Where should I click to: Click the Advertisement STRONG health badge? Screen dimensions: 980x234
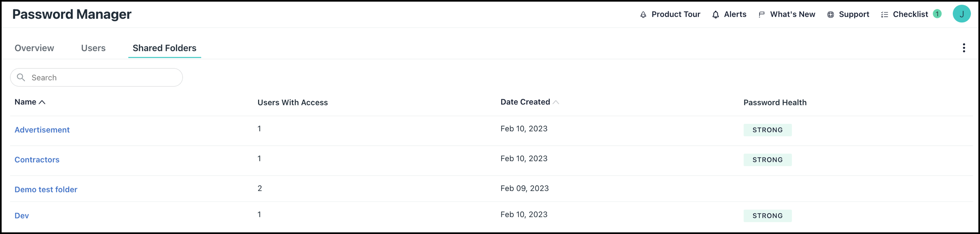tap(767, 130)
